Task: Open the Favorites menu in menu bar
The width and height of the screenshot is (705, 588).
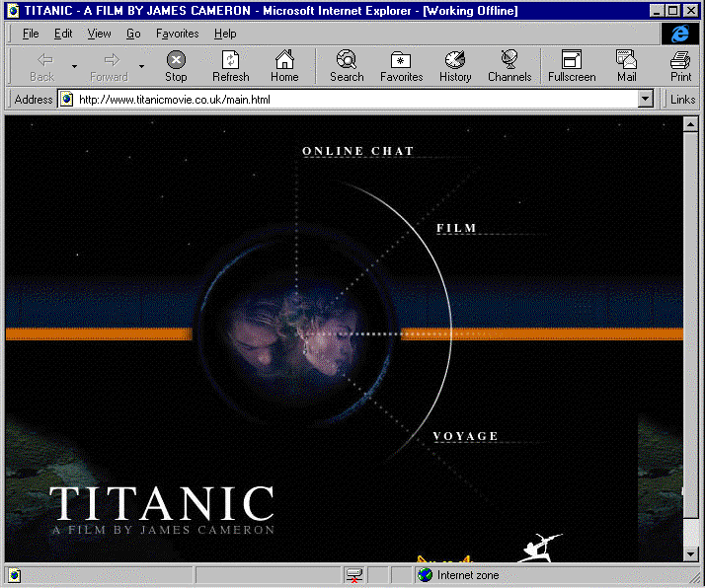Action: tap(178, 34)
